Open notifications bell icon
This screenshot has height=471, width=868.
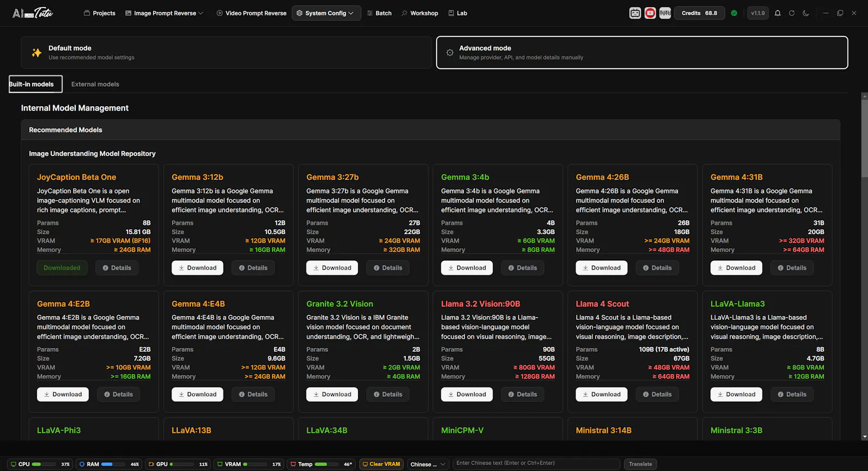tap(777, 13)
